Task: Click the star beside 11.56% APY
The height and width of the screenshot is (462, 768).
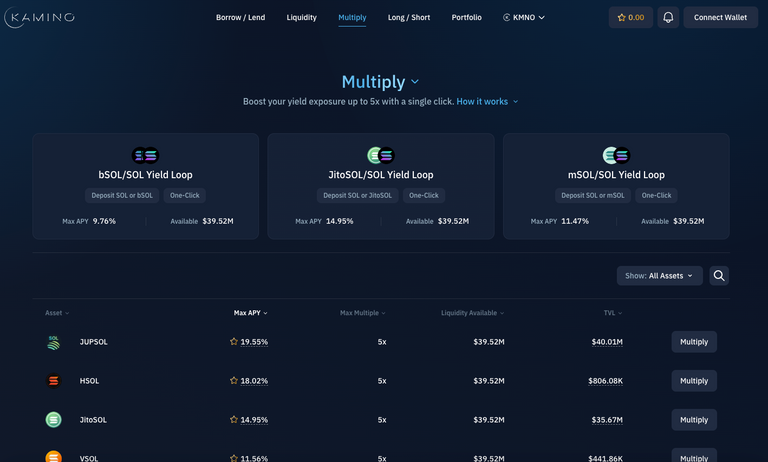Action: [x=234, y=458]
